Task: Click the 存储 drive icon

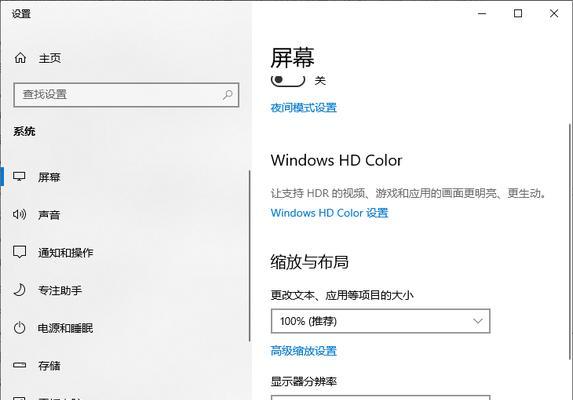Action: (19, 365)
